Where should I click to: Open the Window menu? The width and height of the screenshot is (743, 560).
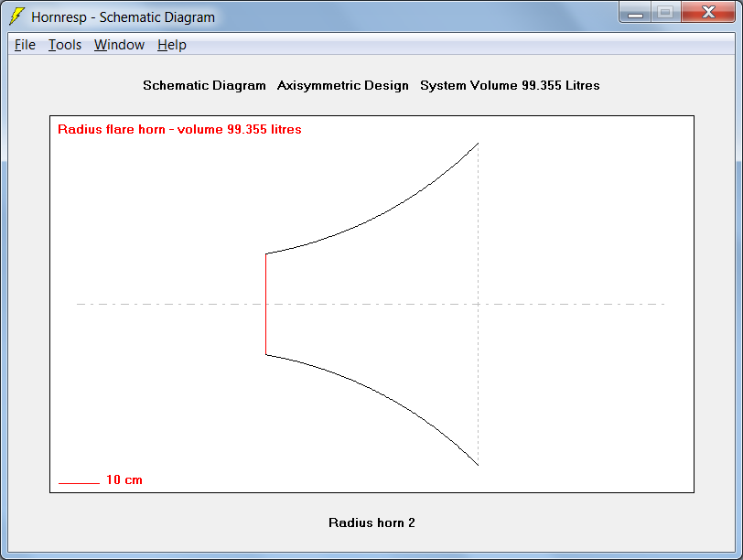(119, 45)
